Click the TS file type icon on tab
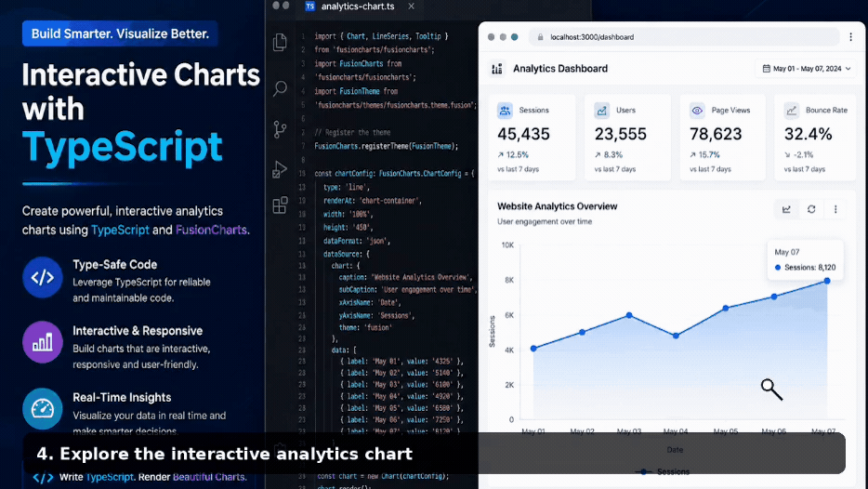868x489 pixels. (310, 7)
